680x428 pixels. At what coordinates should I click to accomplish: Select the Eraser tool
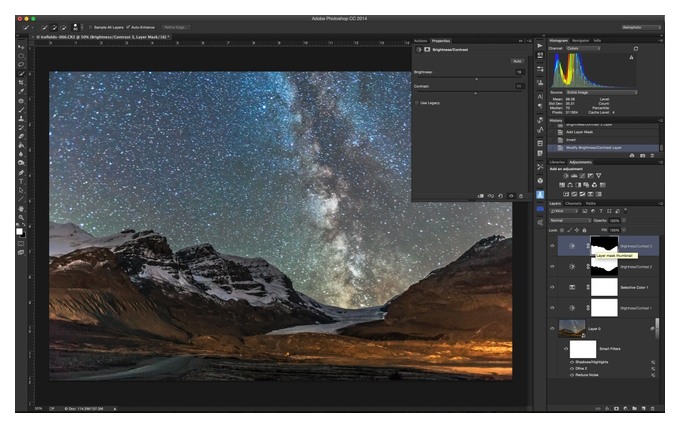21,136
